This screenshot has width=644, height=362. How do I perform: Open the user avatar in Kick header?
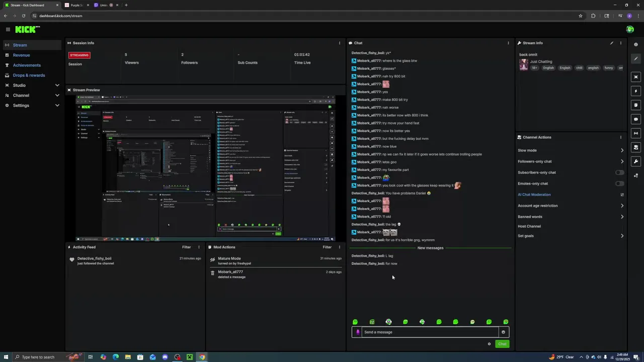click(630, 29)
